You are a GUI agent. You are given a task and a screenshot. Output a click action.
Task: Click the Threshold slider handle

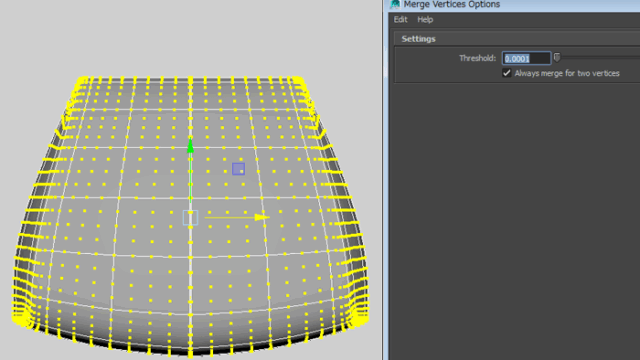click(557, 58)
